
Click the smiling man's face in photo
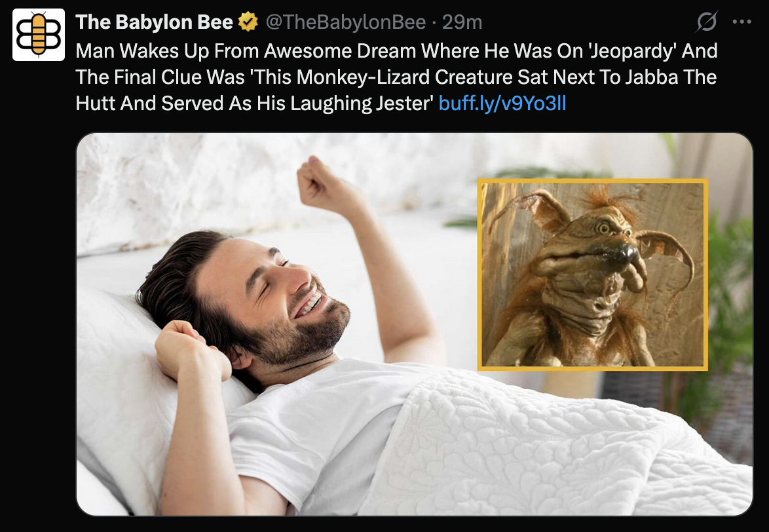(274, 294)
